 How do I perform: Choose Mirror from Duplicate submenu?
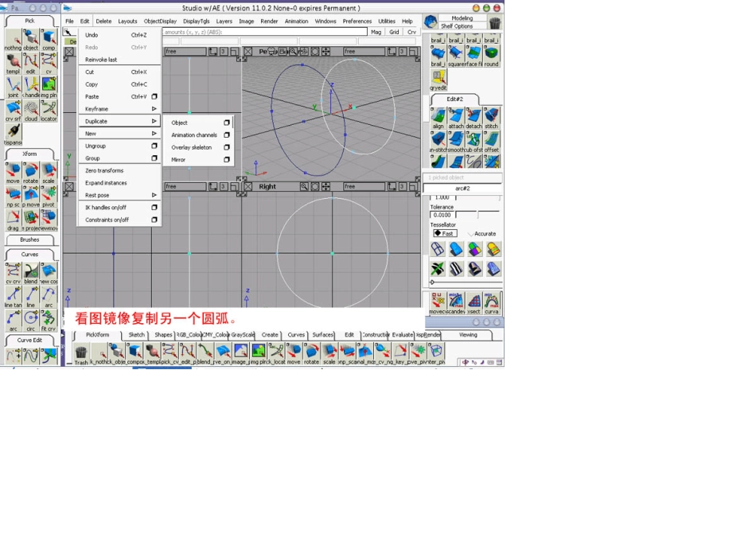tap(179, 160)
